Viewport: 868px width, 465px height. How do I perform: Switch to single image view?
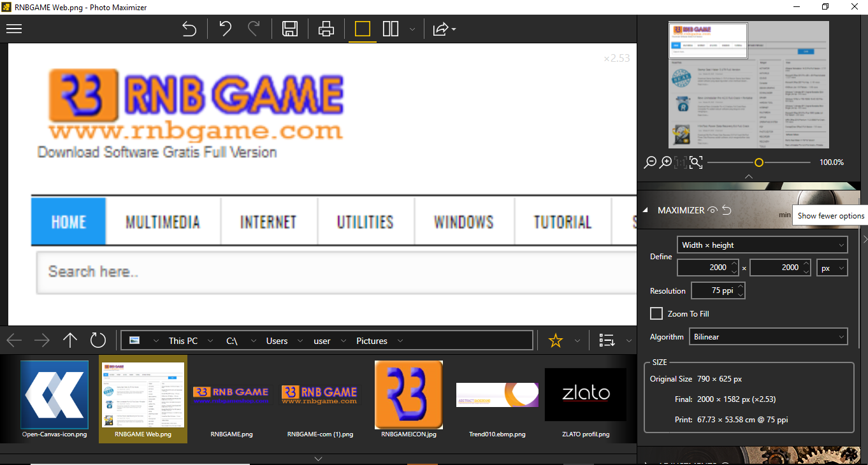coord(362,29)
